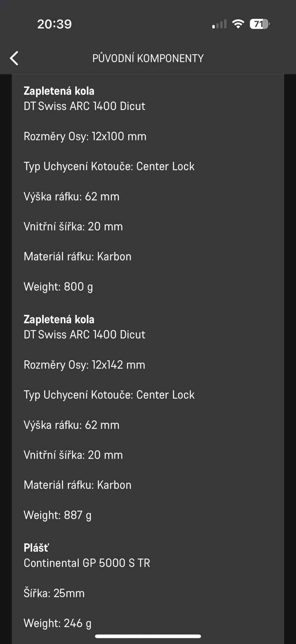Image resolution: width=296 pixels, height=644 pixels.
Task: Tap the 20:39 clock in the status bar
Action: (54, 24)
